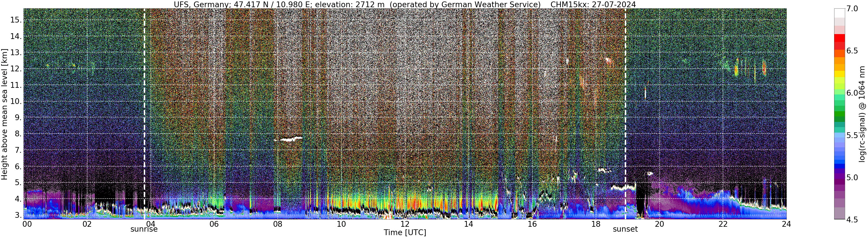Click the time tick label '00'
Viewport: 868px width, 238px height.
point(27,224)
